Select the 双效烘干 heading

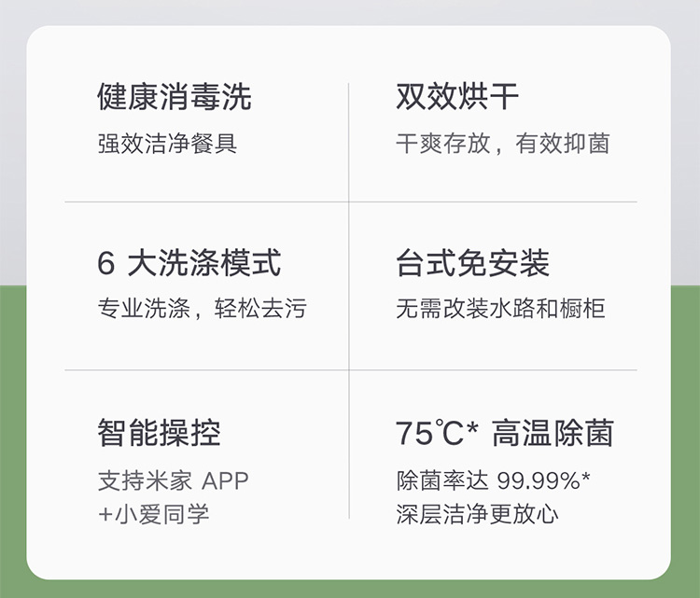[x=457, y=96]
